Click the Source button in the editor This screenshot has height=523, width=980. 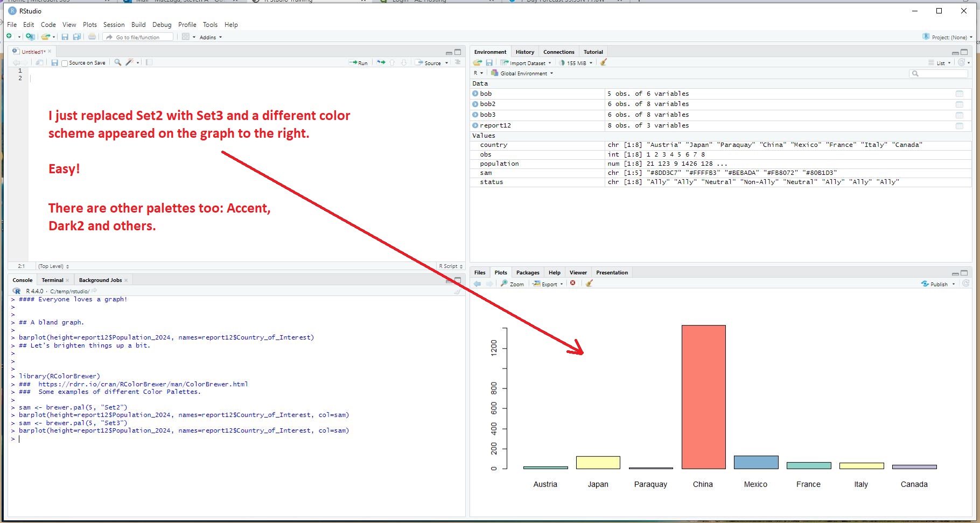[x=429, y=63]
